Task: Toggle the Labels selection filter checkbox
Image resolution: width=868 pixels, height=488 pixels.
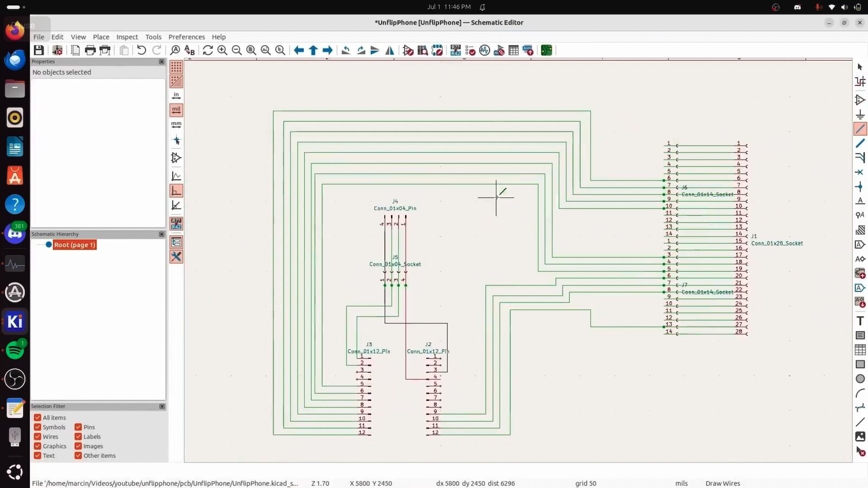Action: [79, 436]
